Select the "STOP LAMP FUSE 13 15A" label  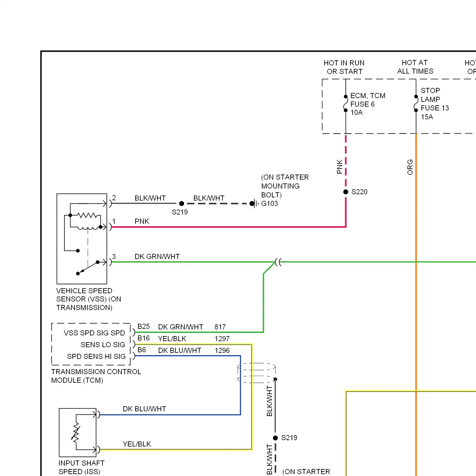pyautogui.click(x=435, y=104)
